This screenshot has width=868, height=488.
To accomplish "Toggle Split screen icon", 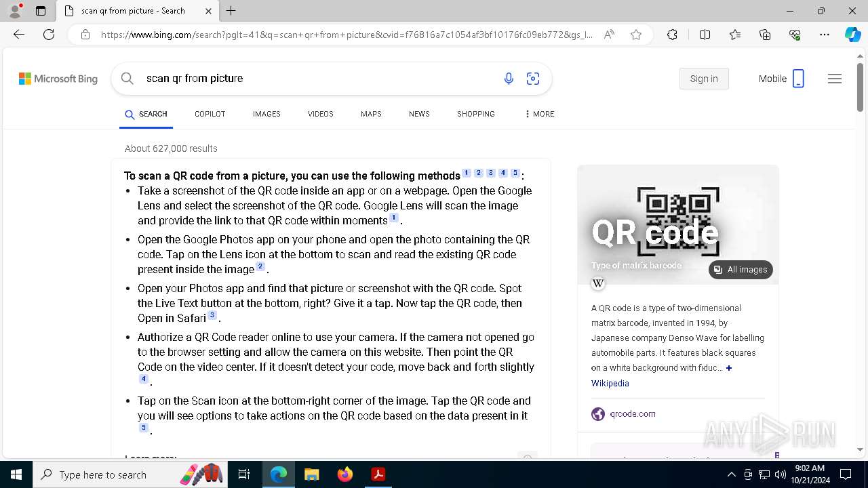I will tap(705, 35).
